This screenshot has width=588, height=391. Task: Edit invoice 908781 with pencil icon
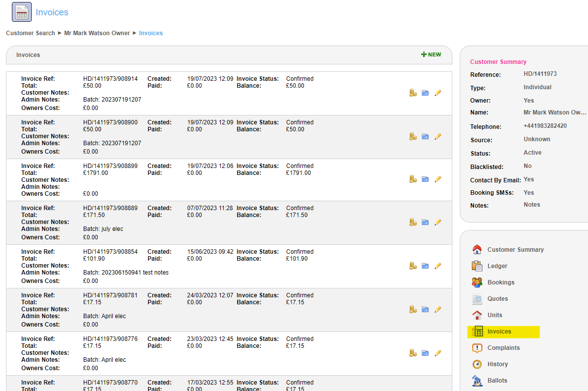pyautogui.click(x=438, y=309)
